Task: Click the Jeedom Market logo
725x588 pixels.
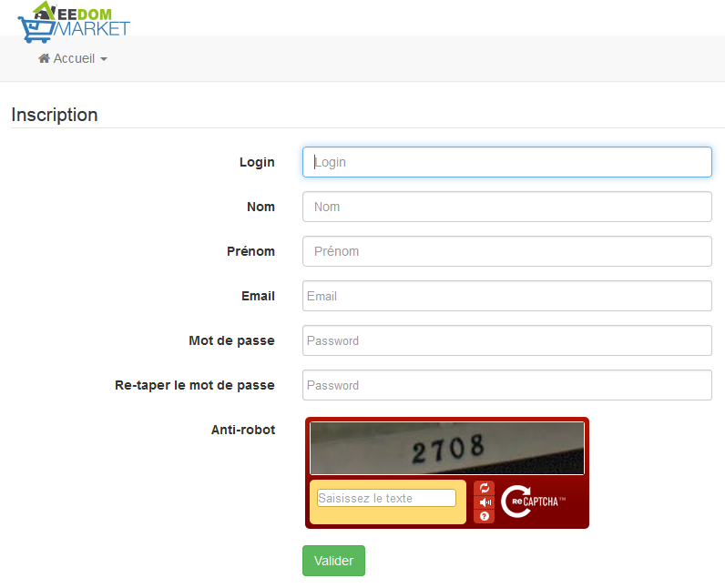Action: pyautogui.click(x=74, y=22)
